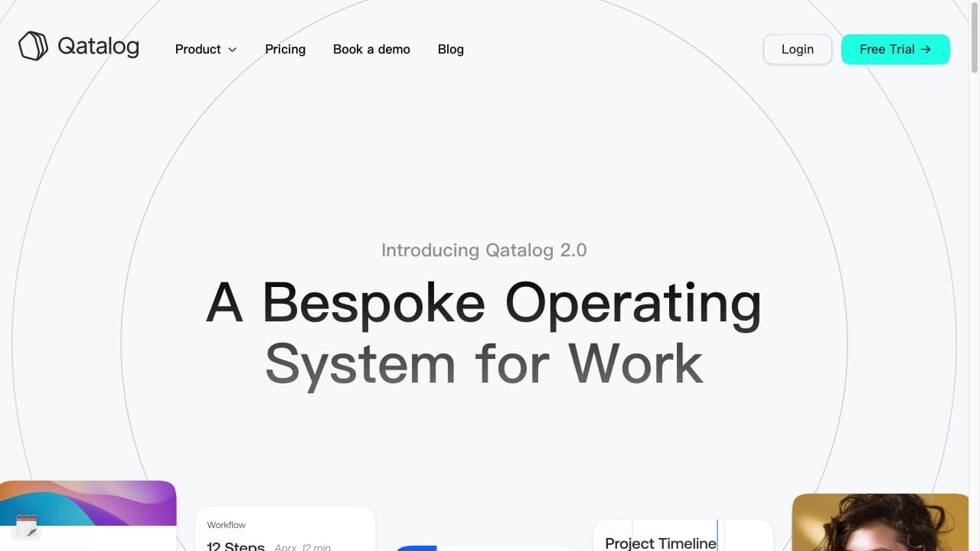Click the Qatalog logo icon
The image size is (980, 551).
[x=31, y=45]
